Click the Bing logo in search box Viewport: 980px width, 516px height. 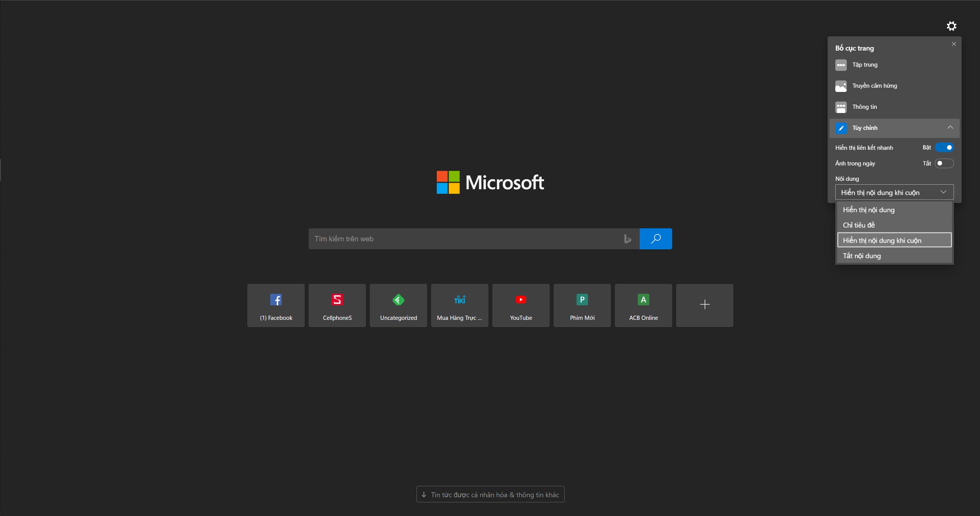click(x=627, y=239)
